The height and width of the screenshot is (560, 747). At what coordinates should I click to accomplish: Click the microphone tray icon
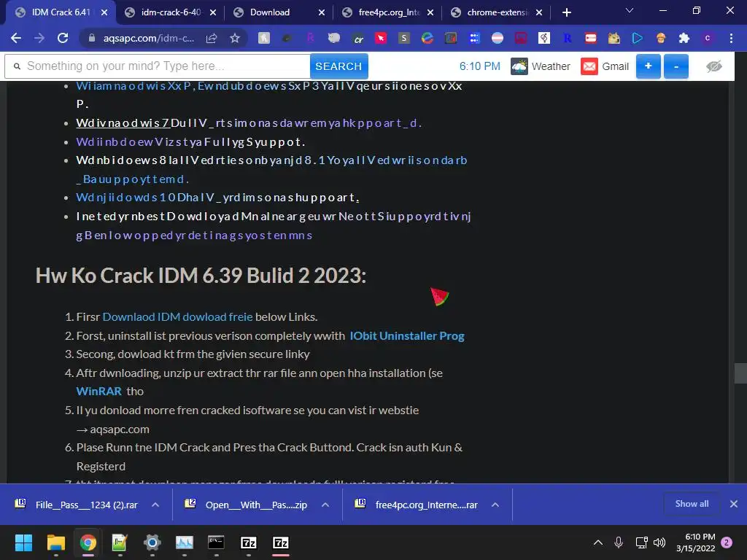point(619,542)
